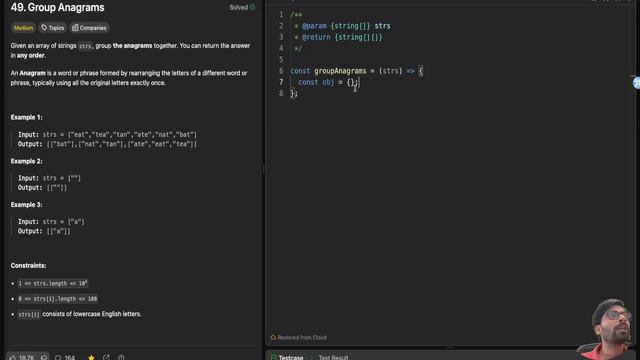
Task: Click the Restored from Cloud icon
Action: (x=273, y=338)
